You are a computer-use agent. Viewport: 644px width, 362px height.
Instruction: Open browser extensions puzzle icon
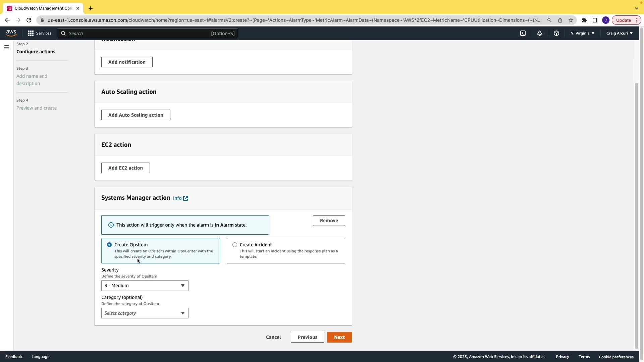(584, 20)
